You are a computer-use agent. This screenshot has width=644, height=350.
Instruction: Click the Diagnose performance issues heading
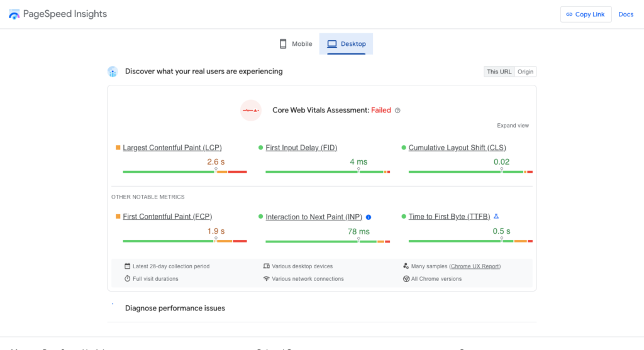click(175, 308)
